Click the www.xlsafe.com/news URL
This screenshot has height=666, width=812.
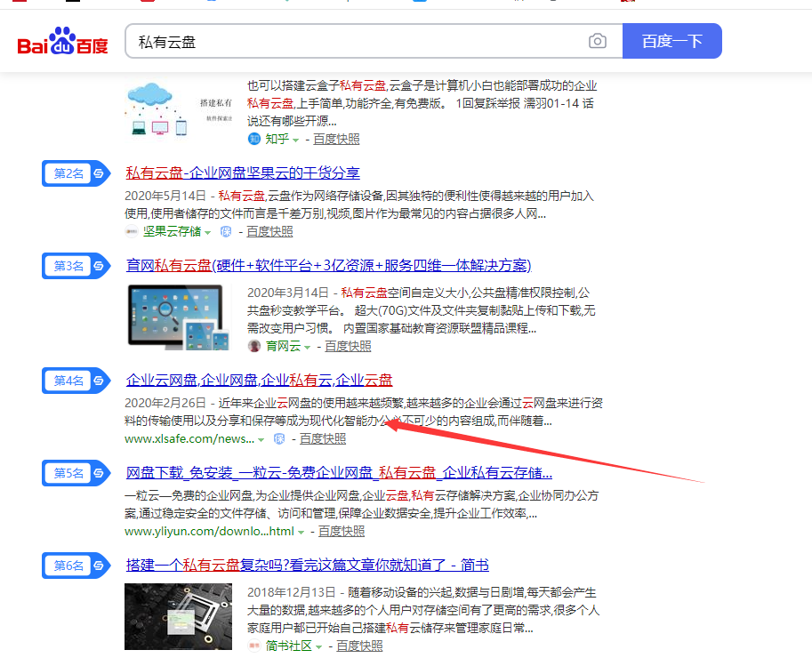[x=189, y=439]
